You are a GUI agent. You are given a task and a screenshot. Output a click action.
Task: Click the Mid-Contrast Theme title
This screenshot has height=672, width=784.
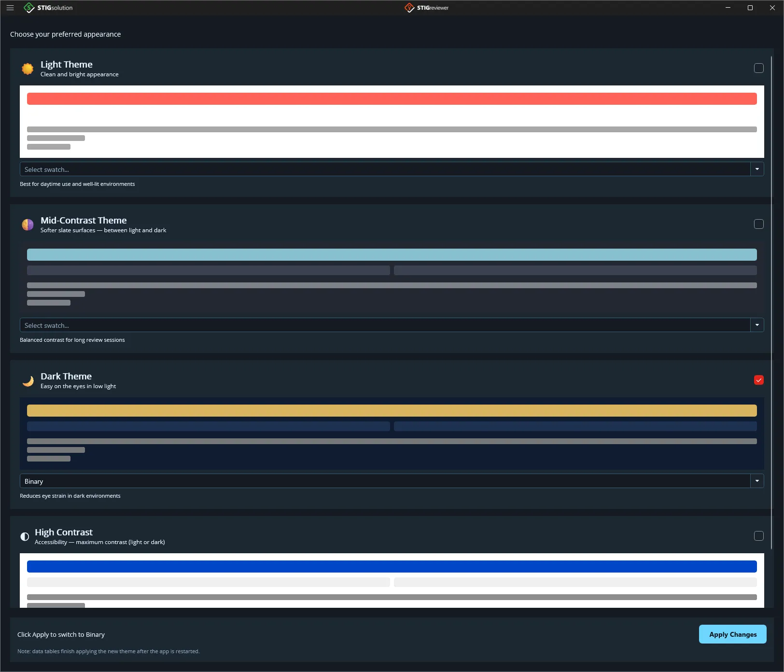(84, 220)
